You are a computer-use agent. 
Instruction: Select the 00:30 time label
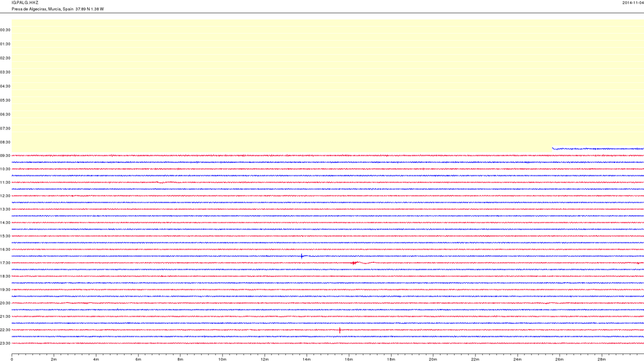(5, 30)
